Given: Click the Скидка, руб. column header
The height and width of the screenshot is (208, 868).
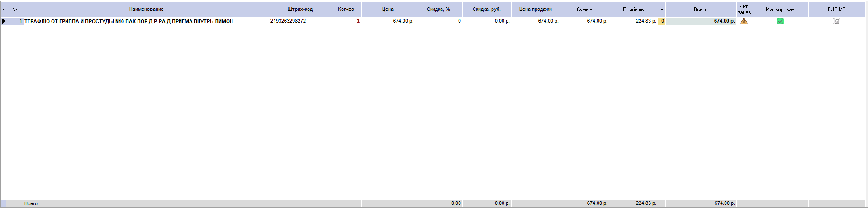Looking at the screenshot, I should 487,9.
